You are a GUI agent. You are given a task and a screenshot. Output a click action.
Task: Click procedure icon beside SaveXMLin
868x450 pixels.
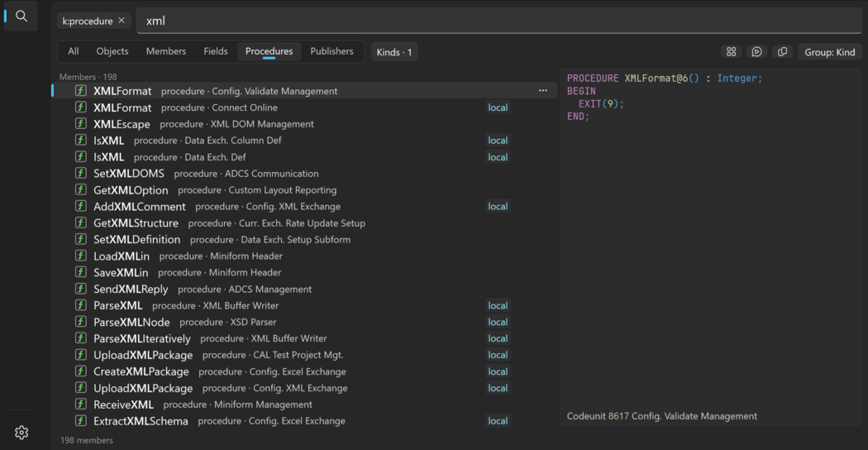[x=81, y=273]
